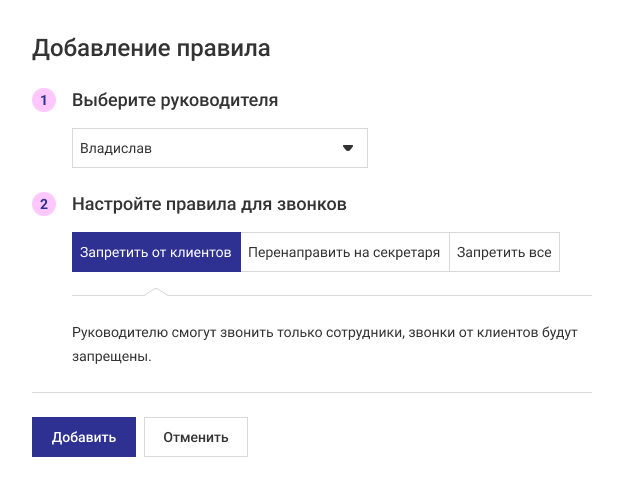Click the step 1 number badge
Screen dimensions: 624x489
(44, 100)
